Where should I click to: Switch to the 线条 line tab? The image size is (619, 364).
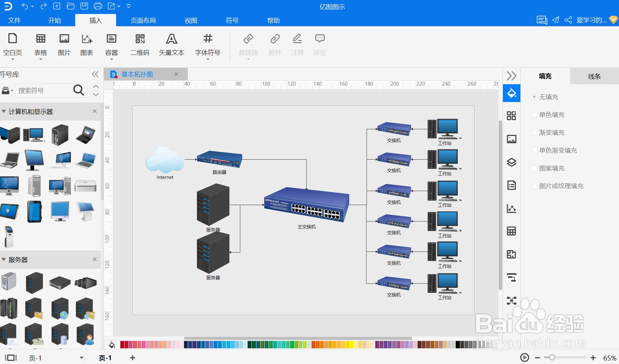(594, 76)
